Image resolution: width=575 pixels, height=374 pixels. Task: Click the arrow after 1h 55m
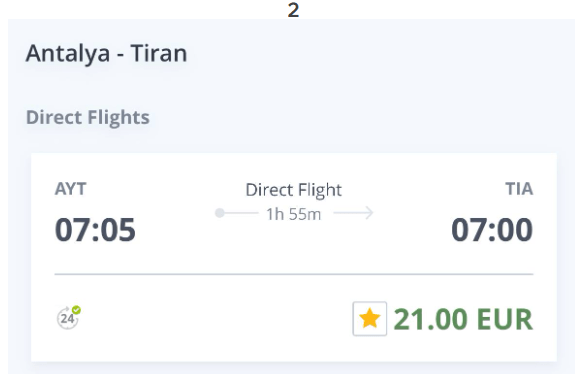tap(354, 213)
